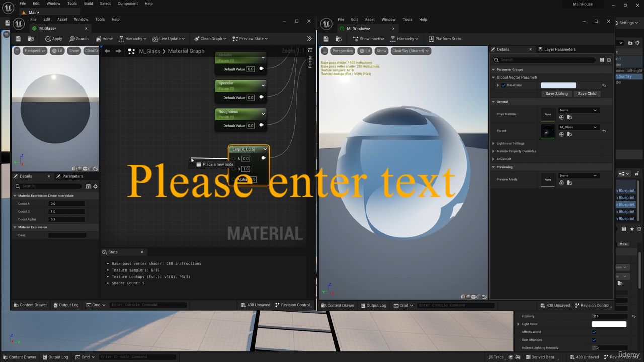
Task: Toggle the BaseColor parameter checkbox
Action: click(x=503, y=85)
